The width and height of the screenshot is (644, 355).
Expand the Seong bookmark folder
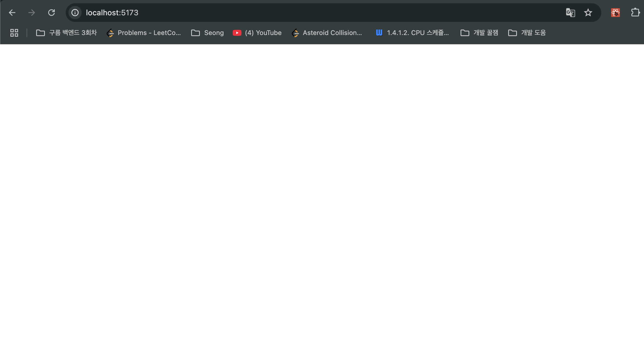pos(207,33)
